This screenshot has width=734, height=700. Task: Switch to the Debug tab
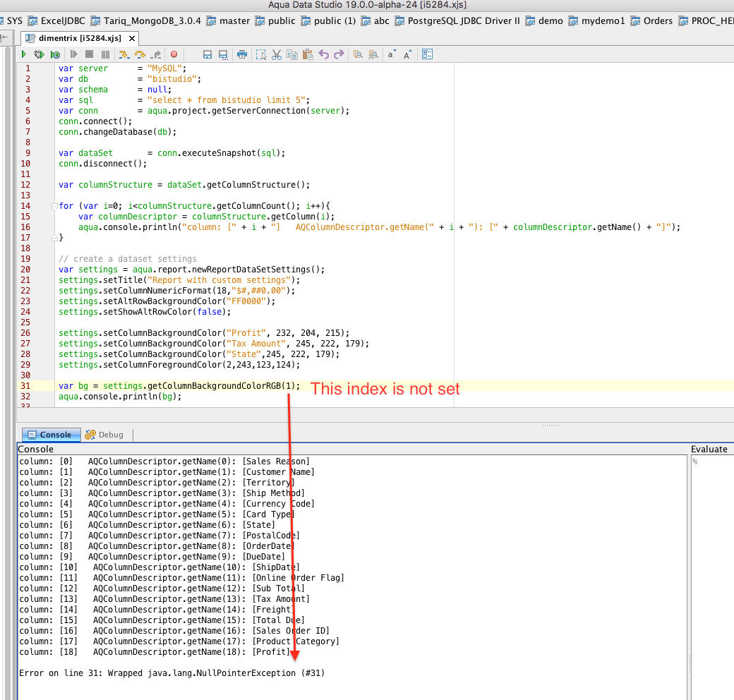coord(105,435)
